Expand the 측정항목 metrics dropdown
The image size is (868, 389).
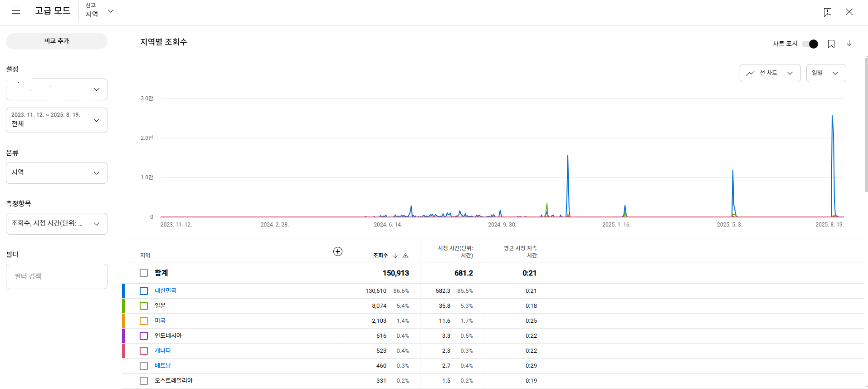(x=57, y=224)
